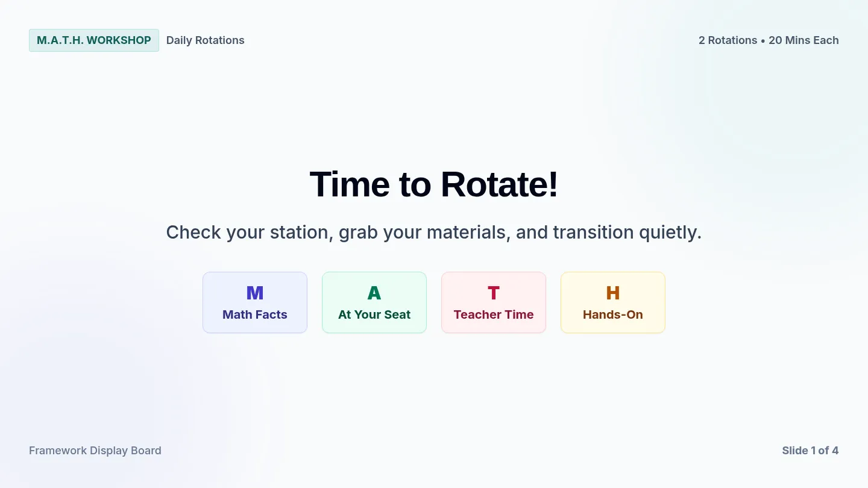Click the M.A.T.H. WORKSHOP badge

click(94, 40)
